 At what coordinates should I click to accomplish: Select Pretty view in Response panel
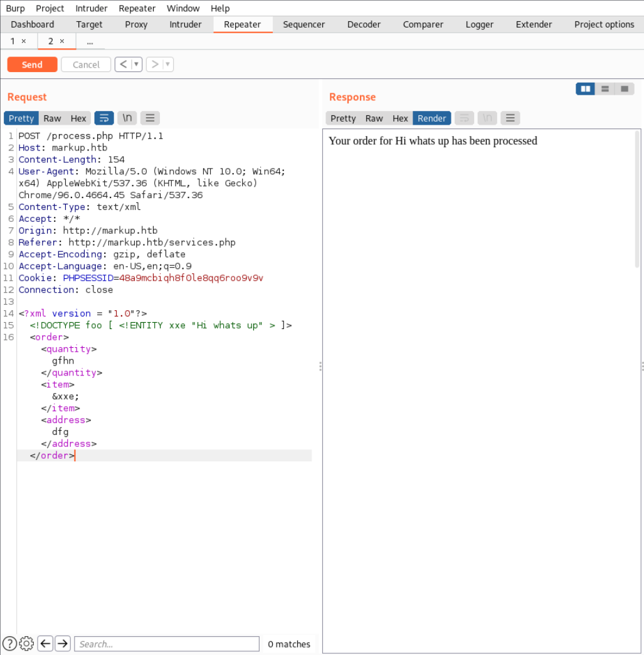point(343,118)
